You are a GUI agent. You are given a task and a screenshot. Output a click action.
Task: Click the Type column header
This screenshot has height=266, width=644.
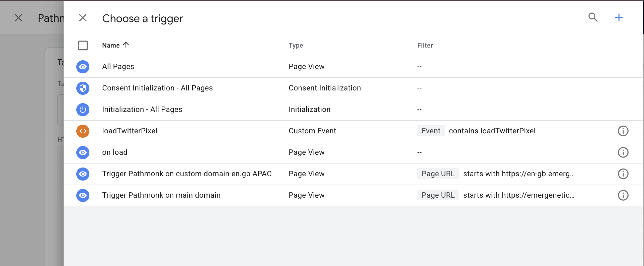pyautogui.click(x=296, y=45)
